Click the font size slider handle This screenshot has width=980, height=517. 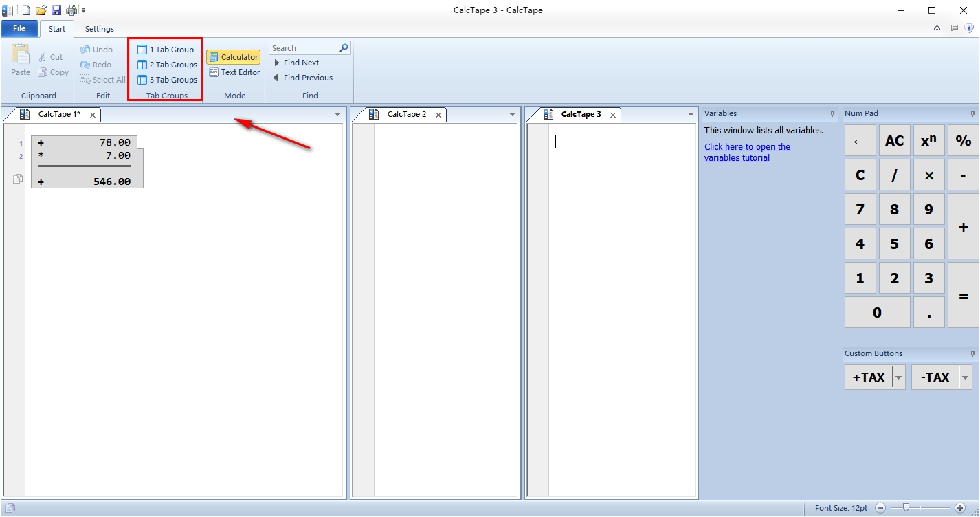click(x=906, y=508)
